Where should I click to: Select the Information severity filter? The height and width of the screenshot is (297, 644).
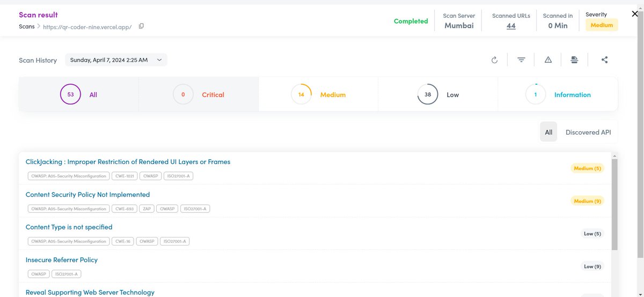pos(558,94)
